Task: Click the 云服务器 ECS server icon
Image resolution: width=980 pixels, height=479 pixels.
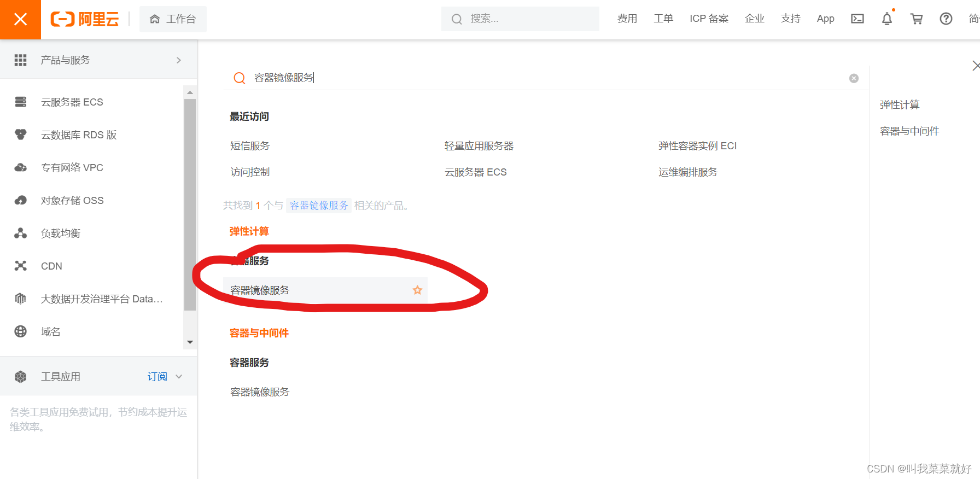Action: [x=20, y=102]
